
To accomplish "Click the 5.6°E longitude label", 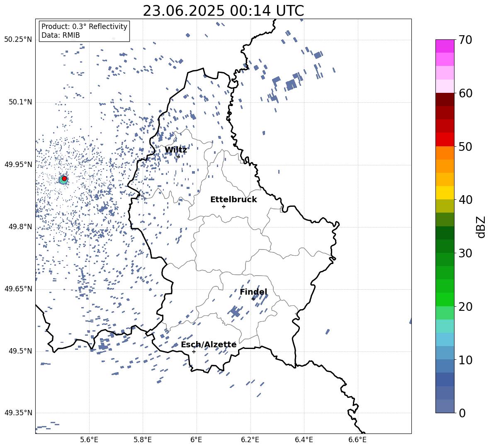I will pyautogui.click(x=89, y=440).
